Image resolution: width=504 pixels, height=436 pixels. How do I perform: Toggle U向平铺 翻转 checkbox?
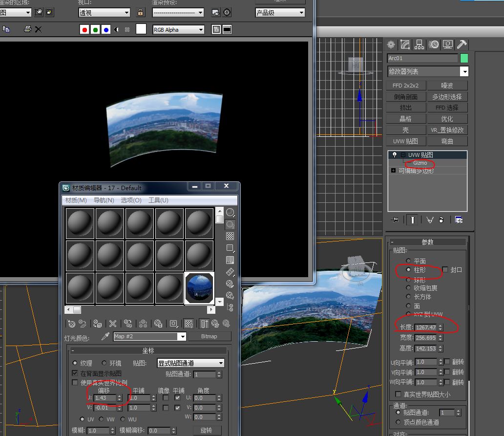coord(447,362)
